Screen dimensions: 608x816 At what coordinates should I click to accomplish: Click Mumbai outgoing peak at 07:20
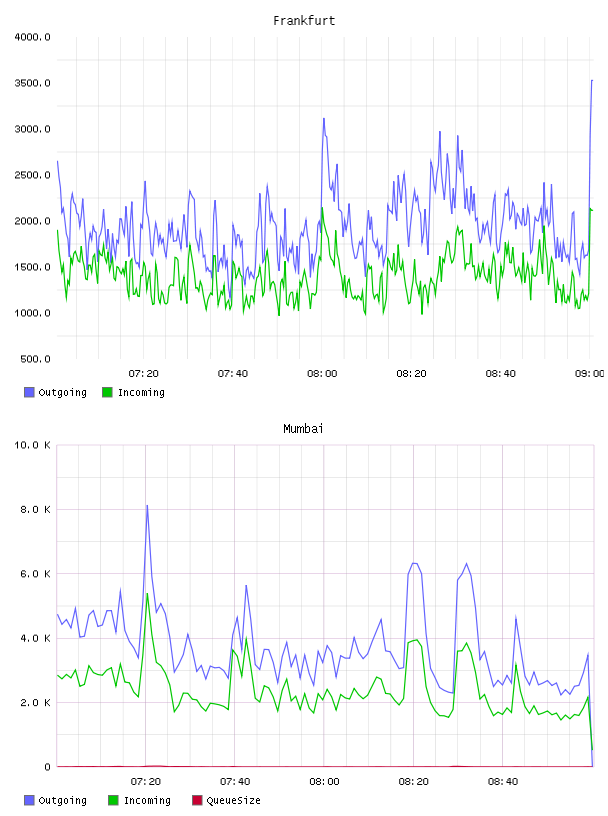(x=147, y=505)
